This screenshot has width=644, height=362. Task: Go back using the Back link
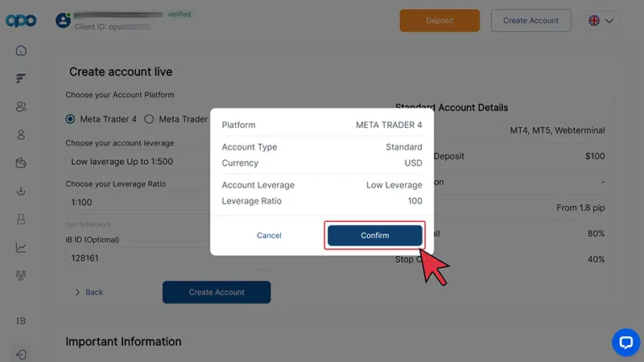[x=89, y=292]
